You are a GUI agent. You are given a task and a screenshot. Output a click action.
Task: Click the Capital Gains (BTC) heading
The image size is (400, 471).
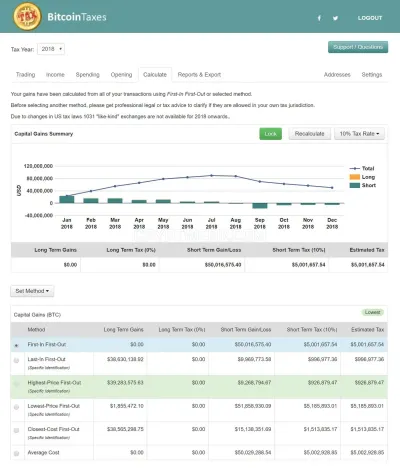tap(37, 315)
